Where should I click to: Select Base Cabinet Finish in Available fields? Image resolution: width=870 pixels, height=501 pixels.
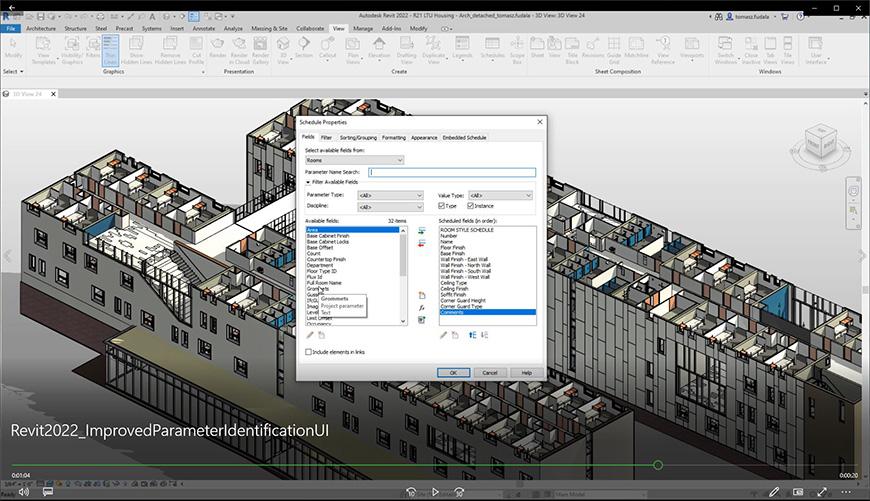327,236
